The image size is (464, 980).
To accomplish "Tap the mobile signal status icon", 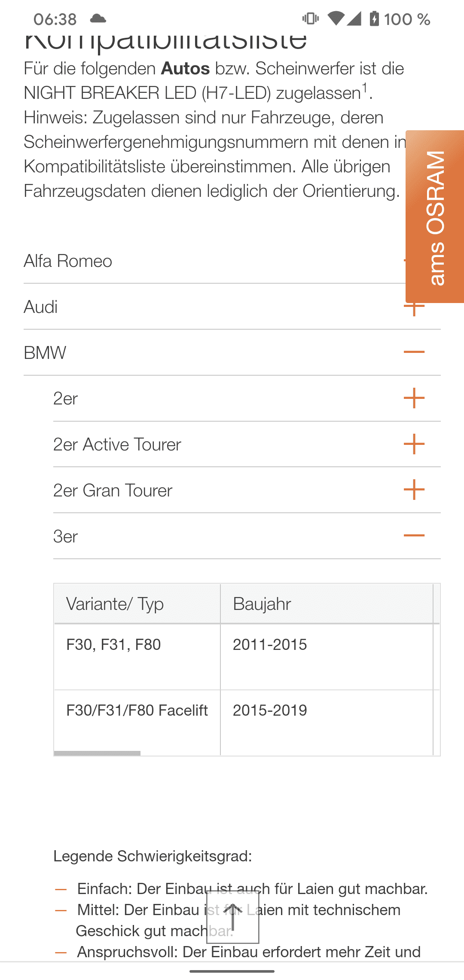I will pos(354,18).
